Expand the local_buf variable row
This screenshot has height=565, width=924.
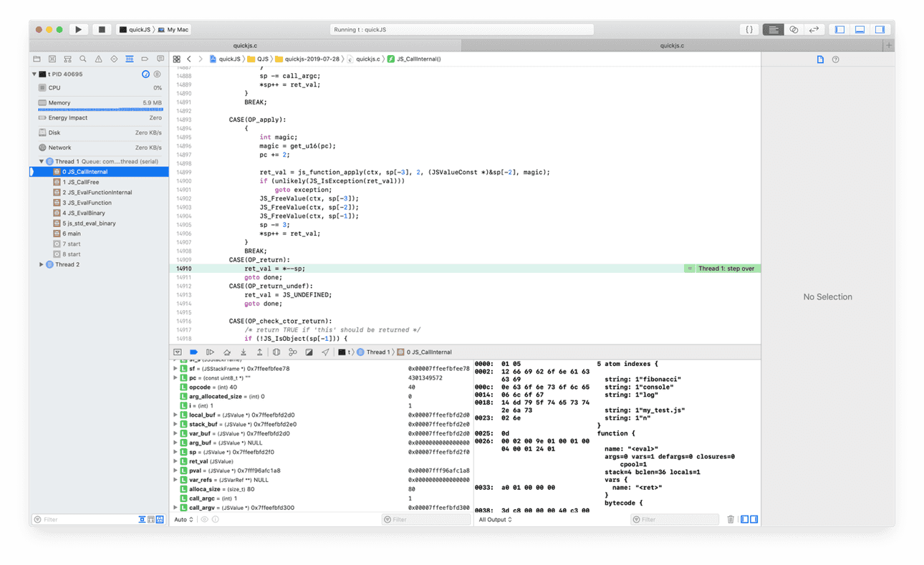pyautogui.click(x=175, y=415)
